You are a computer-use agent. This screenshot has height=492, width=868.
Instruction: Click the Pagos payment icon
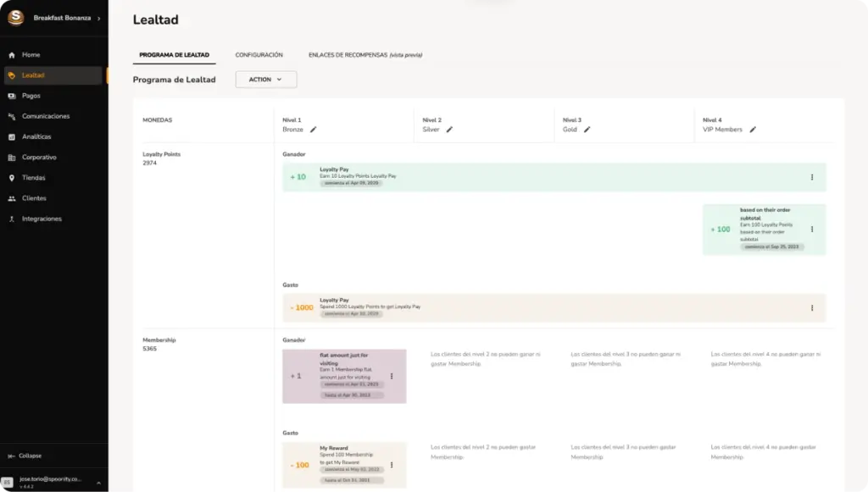pos(12,97)
